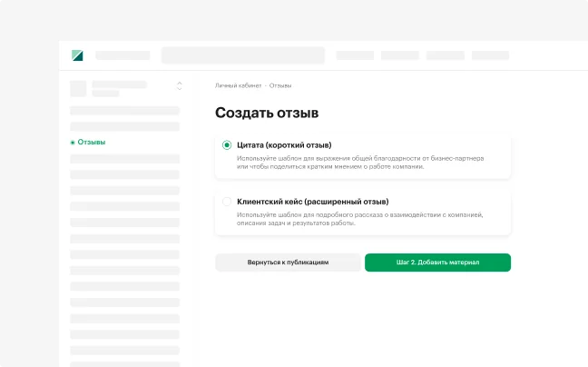Click first header nav placeholder after search

355,55
